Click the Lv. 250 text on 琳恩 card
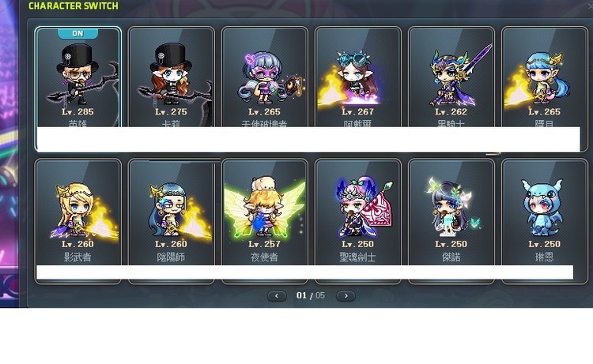 pos(544,244)
